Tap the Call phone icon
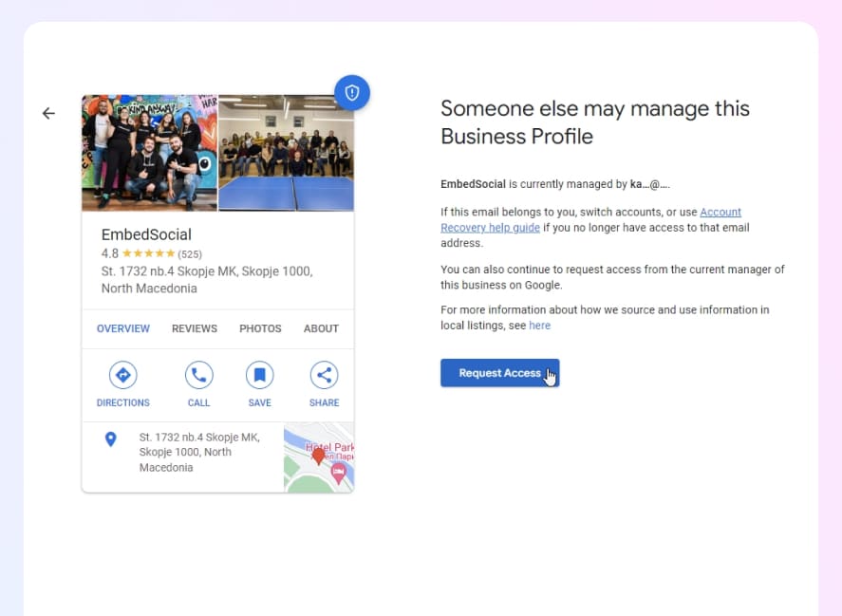The image size is (842, 616). pyautogui.click(x=198, y=375)
